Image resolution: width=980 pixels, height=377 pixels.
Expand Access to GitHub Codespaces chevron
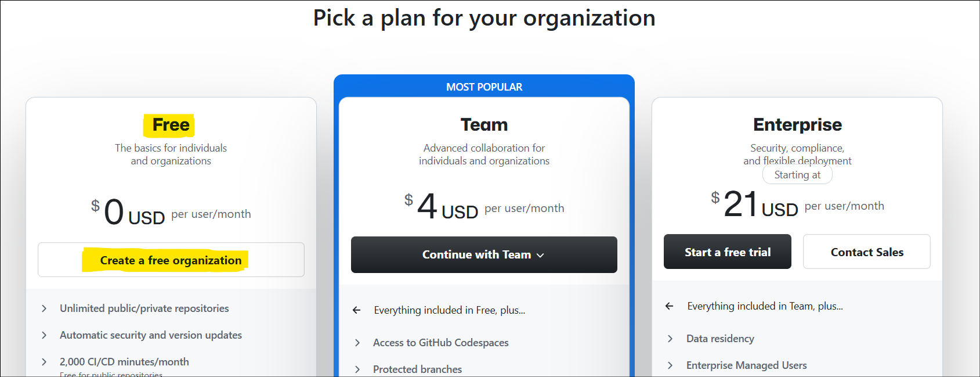[357, 343]
